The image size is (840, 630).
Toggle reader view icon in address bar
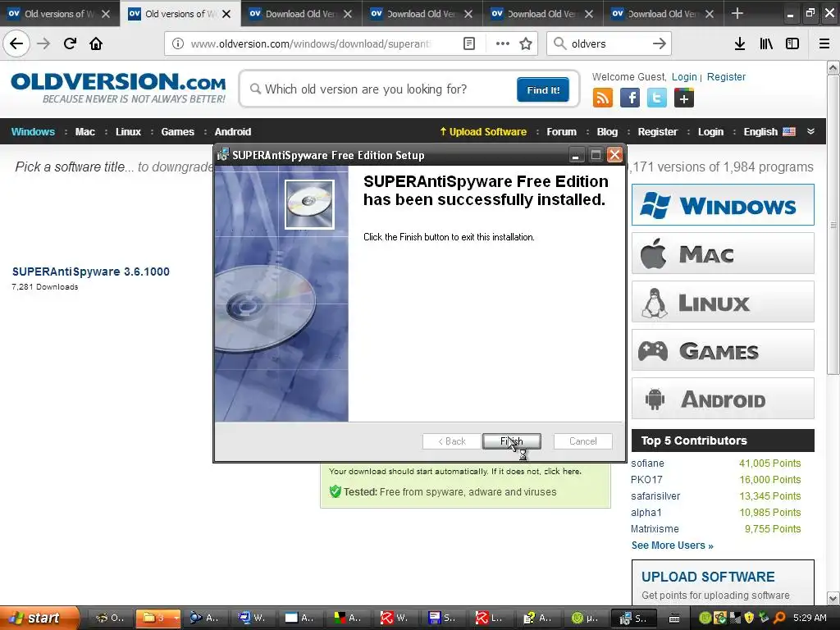(468, 43)
